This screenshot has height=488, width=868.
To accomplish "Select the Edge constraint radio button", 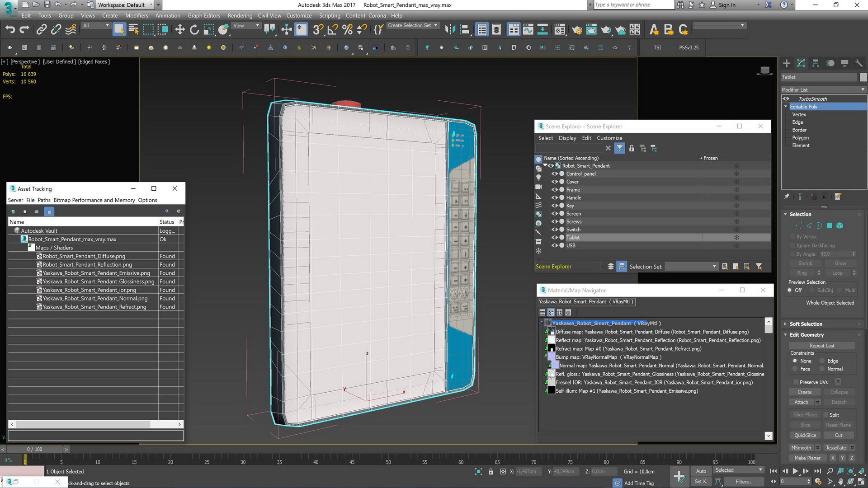I will coord(822,361).
